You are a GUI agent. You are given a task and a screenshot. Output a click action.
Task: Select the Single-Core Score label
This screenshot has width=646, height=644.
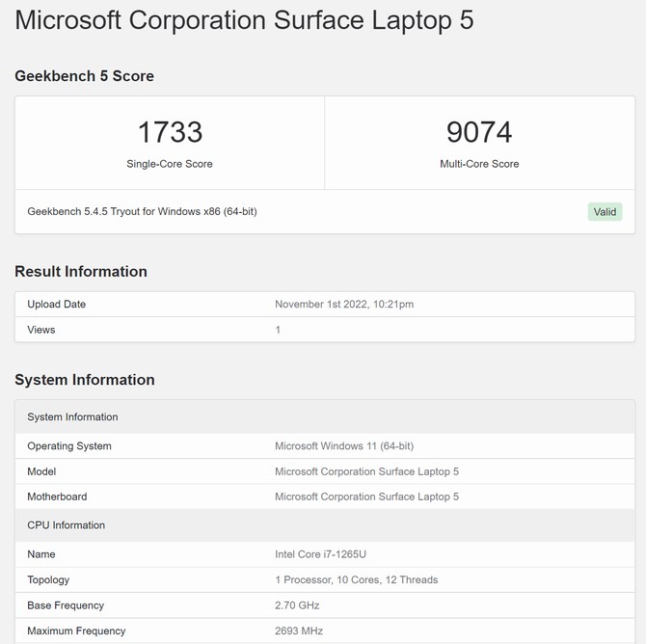[170, 164]
